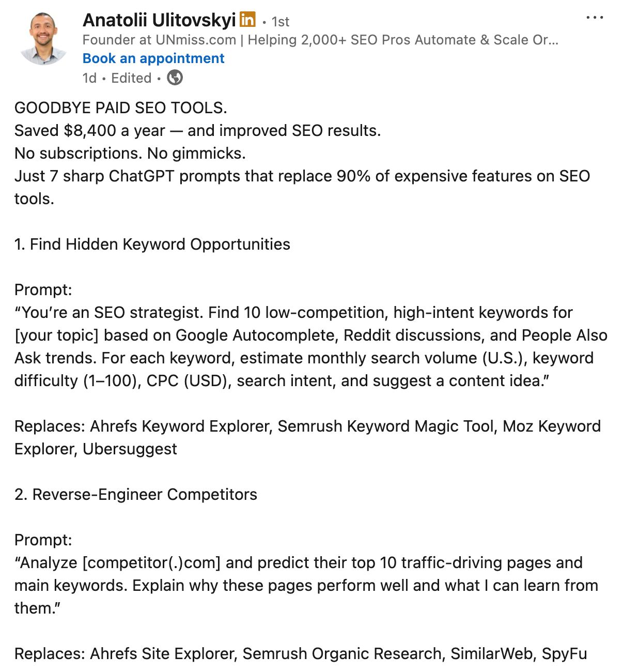
Task: Click the "SimilarWeb, SpyFu" text at the bottom
Action: 517,653
